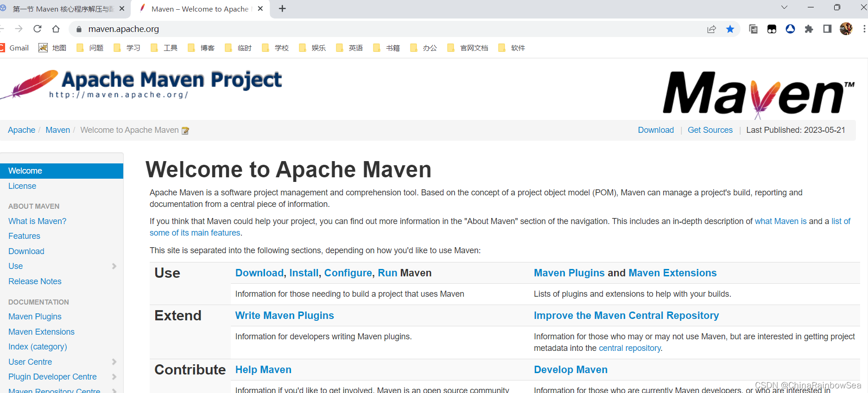Open the tab search dropdown arrow
868x393 pixels.
[784, 7]
